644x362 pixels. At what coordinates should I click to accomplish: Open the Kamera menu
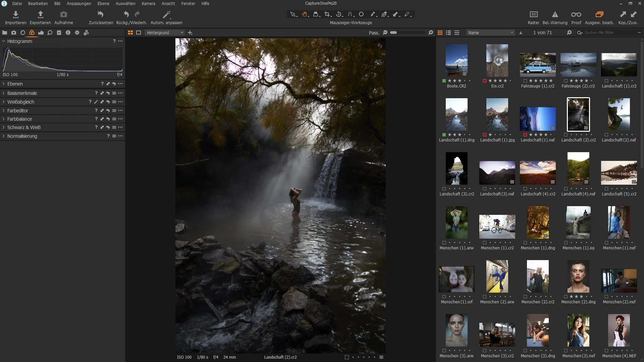(x=148, y=3)
